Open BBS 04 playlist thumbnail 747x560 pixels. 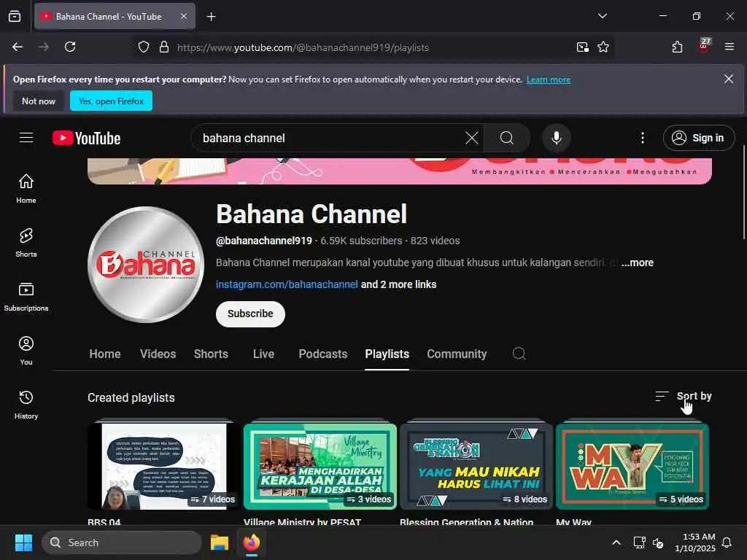point(164,466)
